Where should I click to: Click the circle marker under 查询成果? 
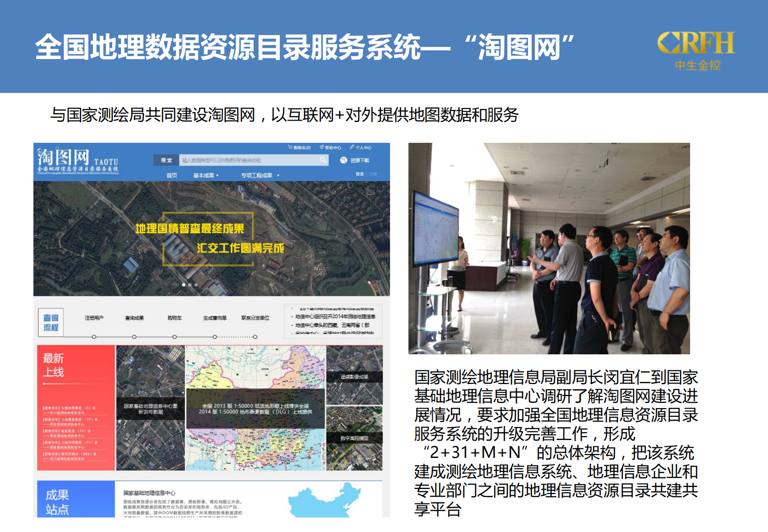(x=135, y=337)
